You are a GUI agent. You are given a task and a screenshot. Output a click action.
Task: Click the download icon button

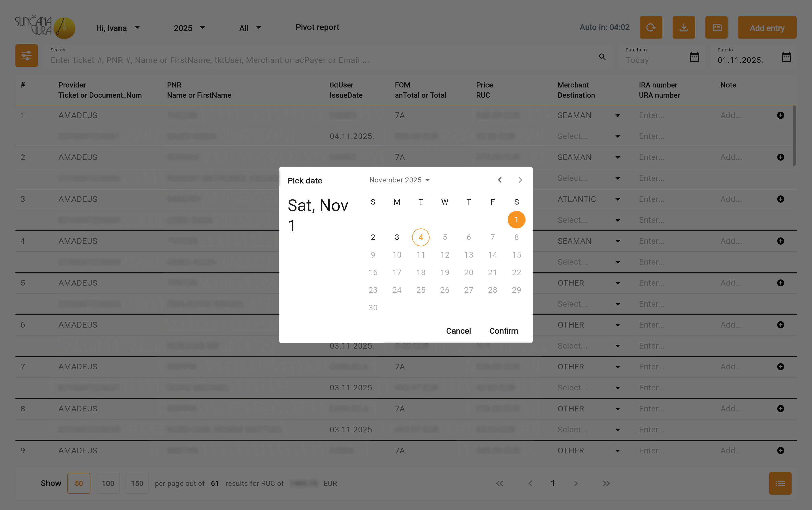point(683,27)
